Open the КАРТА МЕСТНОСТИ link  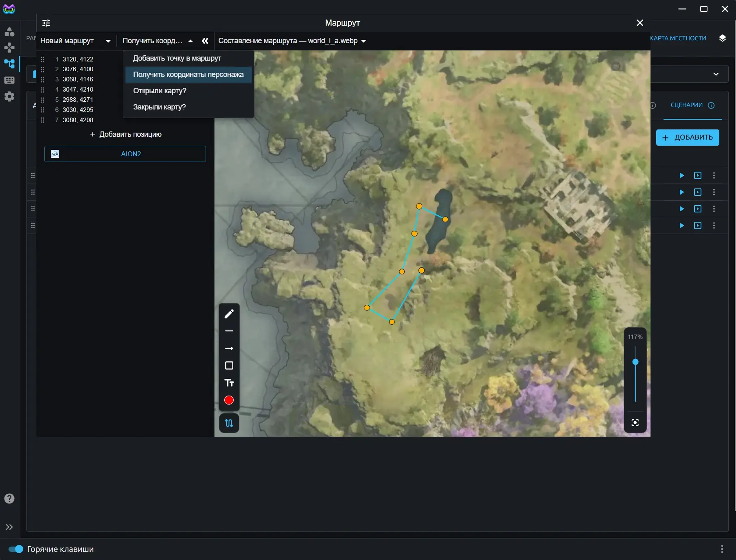point(678,38)
